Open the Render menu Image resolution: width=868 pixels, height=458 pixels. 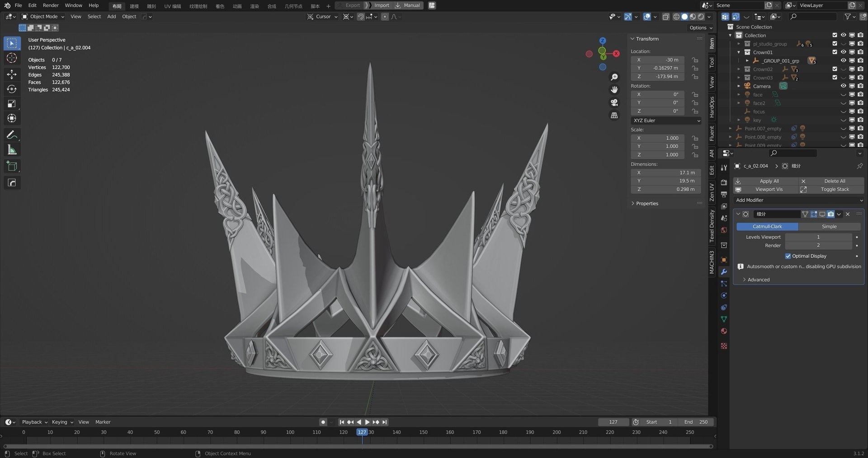coord(51,5)
